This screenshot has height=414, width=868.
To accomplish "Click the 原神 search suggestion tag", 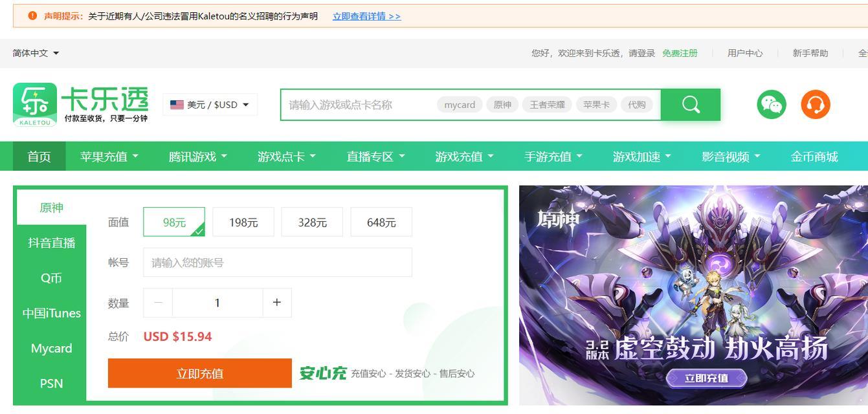I will click(502, 105).
